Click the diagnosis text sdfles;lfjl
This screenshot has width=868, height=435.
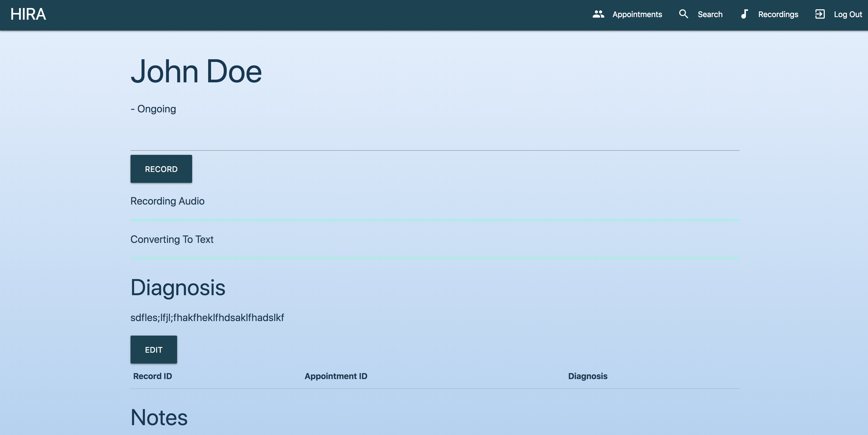207,317
